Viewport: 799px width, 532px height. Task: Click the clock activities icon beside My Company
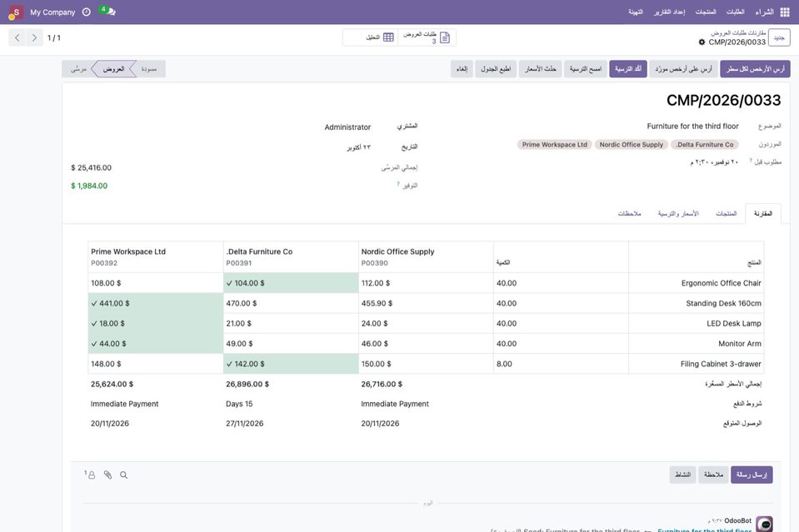(x=87, y=12)
